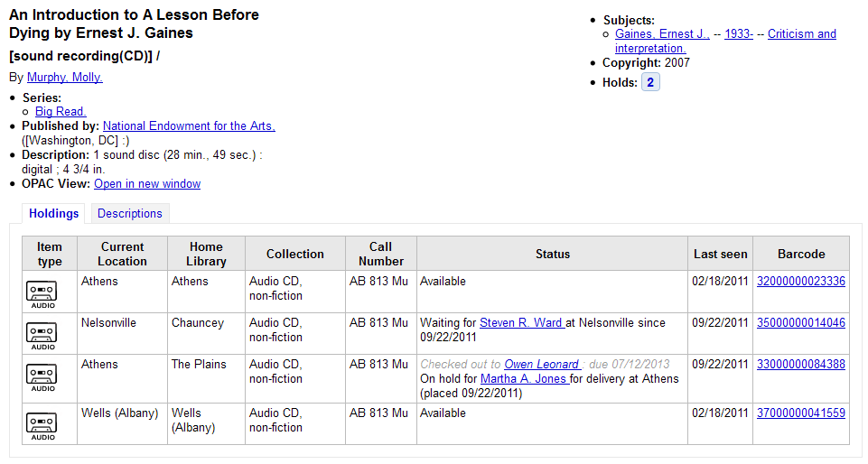Open the Big Read series link

[x=61, y=112]
